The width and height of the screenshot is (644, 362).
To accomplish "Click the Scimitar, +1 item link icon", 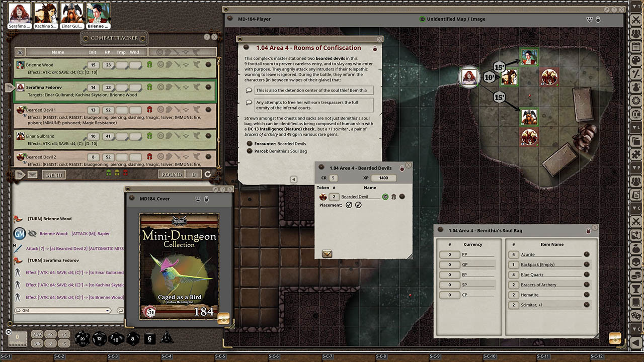I will point(587,305).
